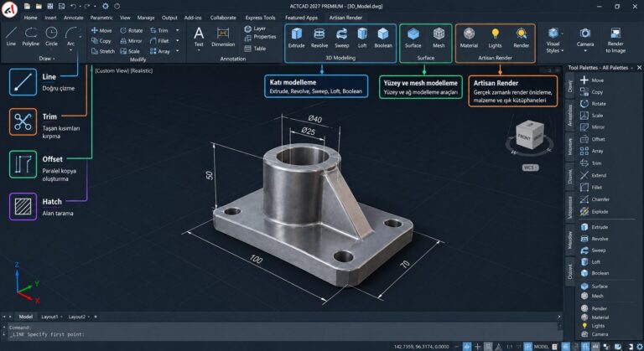This screenshot has width=644, height=351.
Task: Select Explode in the Tool Palettes
Action: pos(594,212)
